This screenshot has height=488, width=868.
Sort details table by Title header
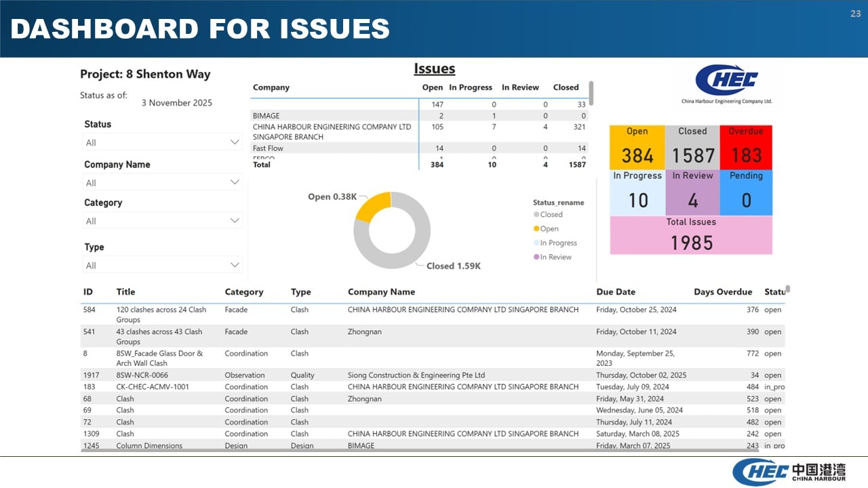[125, 292]
